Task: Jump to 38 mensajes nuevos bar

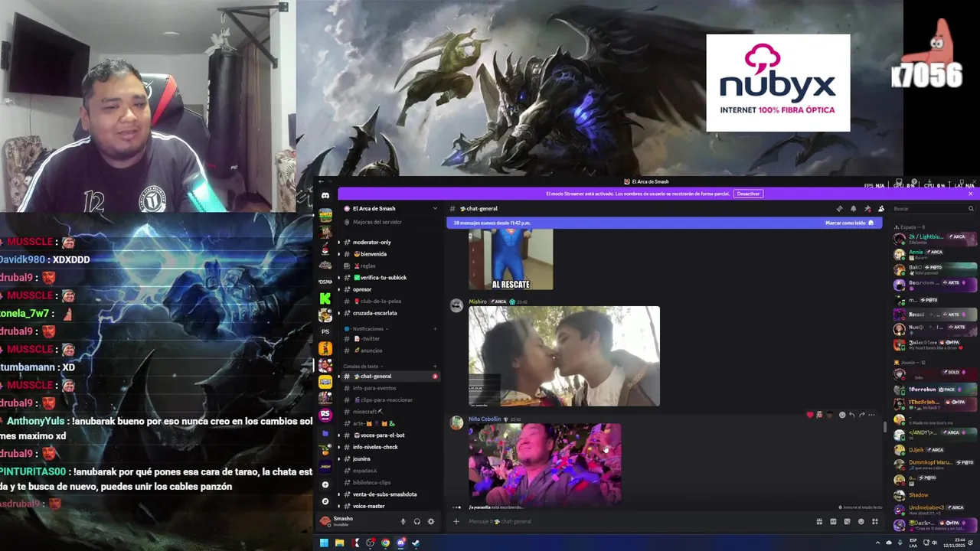Action: click(x=664, y=223)
